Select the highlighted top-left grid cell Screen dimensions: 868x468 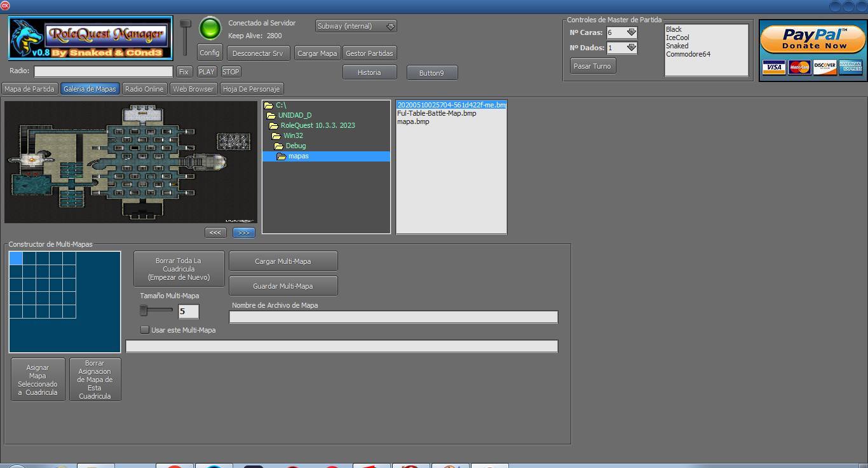coord(16,258)
